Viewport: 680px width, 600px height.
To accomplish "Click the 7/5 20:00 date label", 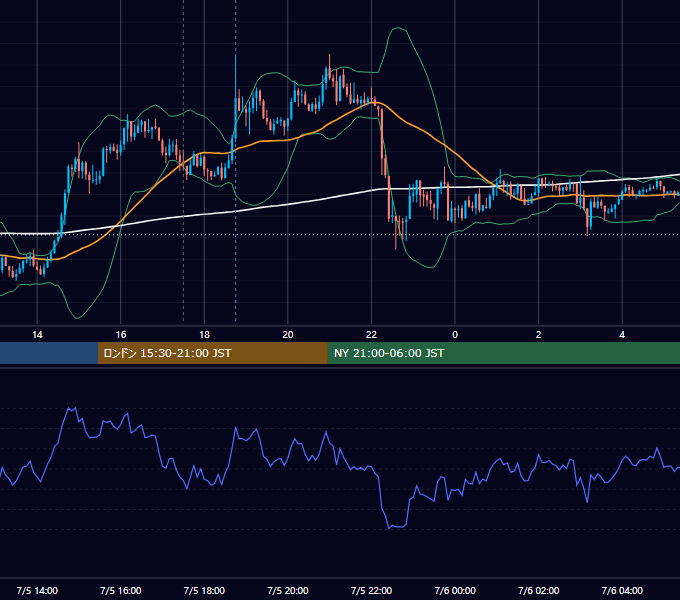I will 288,590.
